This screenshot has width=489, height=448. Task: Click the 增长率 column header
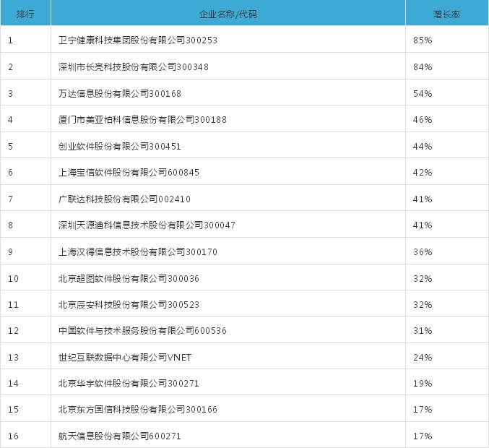coord(446,14)
